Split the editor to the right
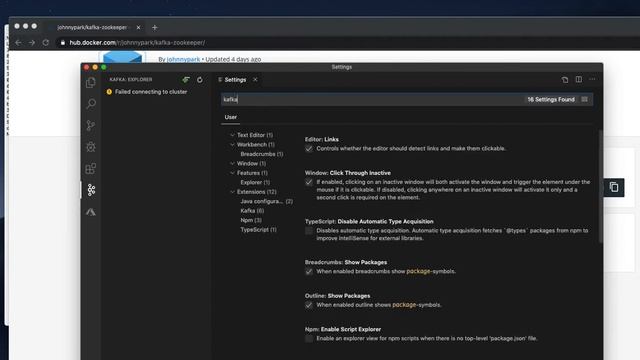Image resolution: width=640 pixels, height=360 pixels. [579, 79]
